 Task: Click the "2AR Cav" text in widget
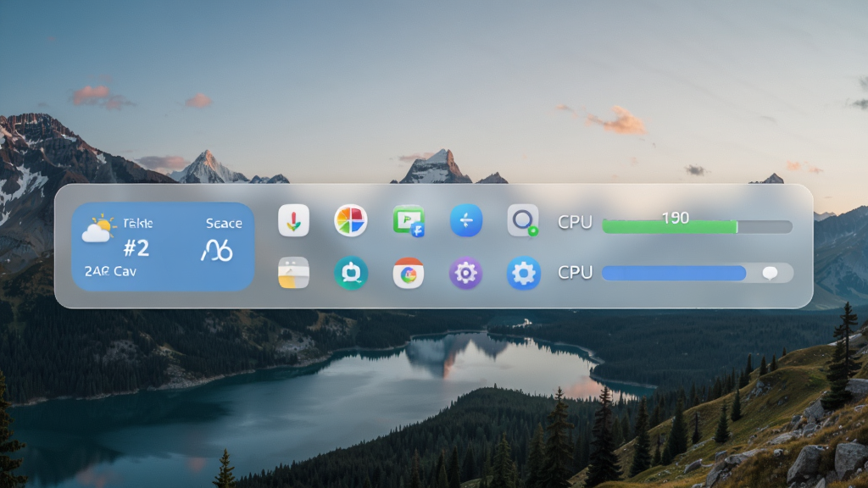110,271
